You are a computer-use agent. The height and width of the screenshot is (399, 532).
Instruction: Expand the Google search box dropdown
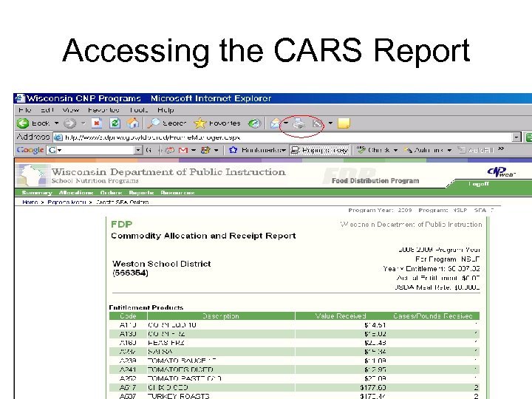coord(137,150)
